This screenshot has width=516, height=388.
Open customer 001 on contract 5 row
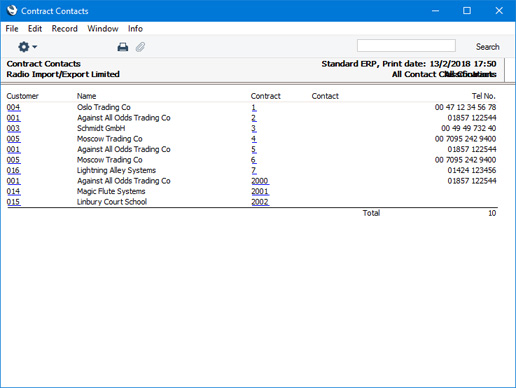(13, 149)
